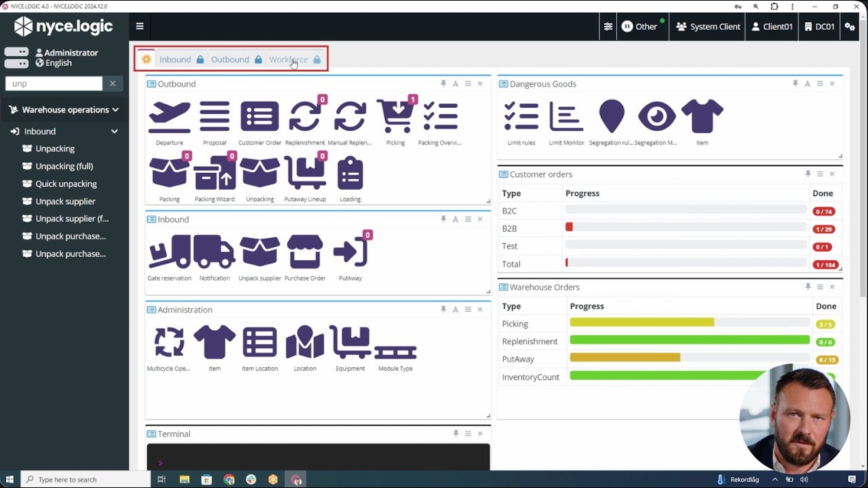Open the Replenishment icon
Screen dimensions: 868x488
coord(304,117)
